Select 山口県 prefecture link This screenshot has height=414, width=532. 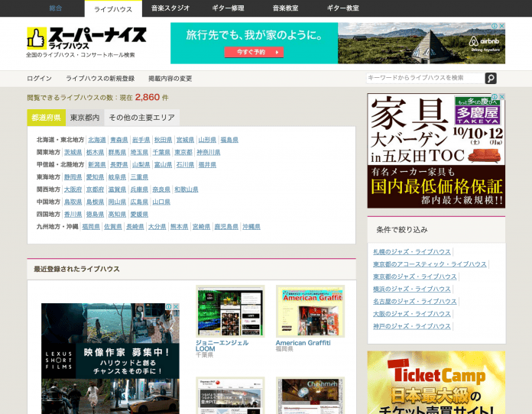(161, 202)
